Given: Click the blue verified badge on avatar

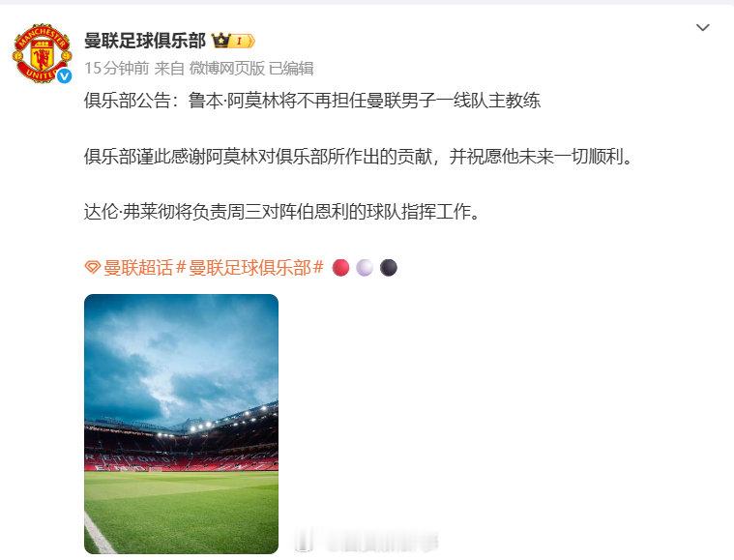Looking at the screenshot, I should 64,75.
